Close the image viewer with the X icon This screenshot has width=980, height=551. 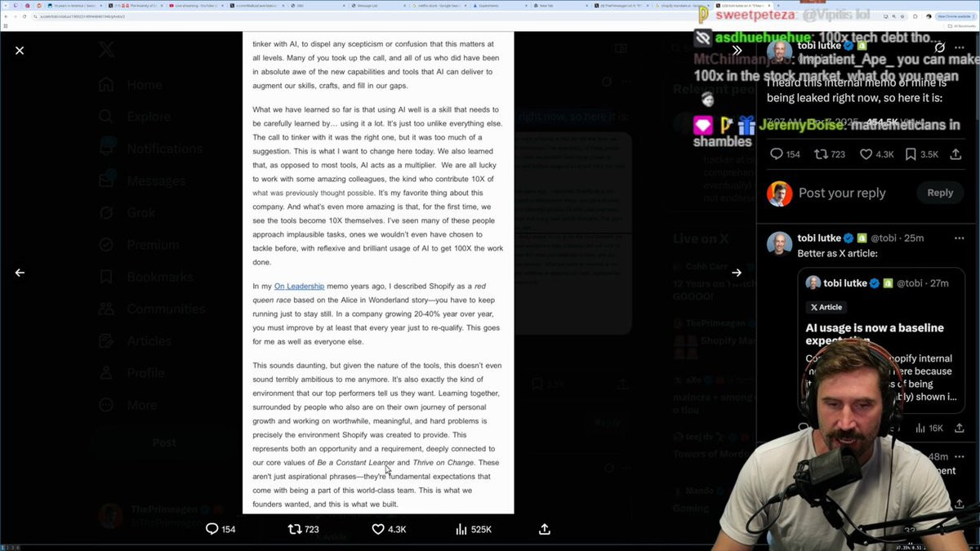[x=20, y=51]
